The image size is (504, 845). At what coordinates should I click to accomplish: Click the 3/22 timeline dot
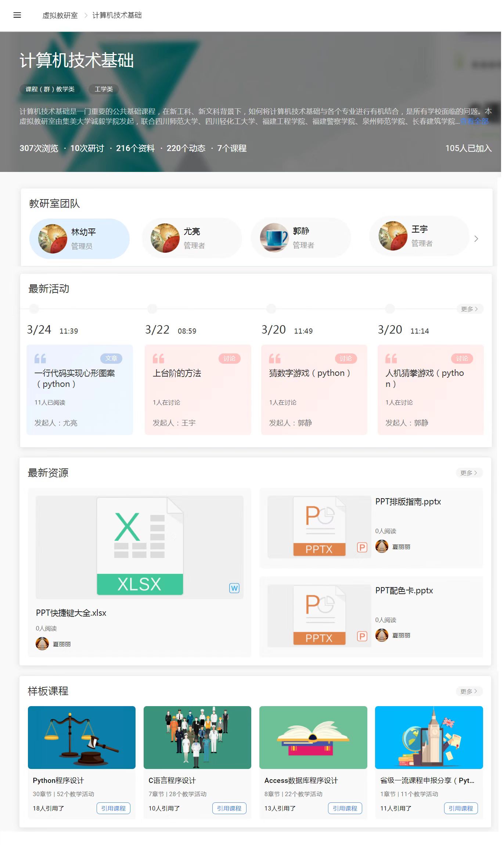point(152,309)
